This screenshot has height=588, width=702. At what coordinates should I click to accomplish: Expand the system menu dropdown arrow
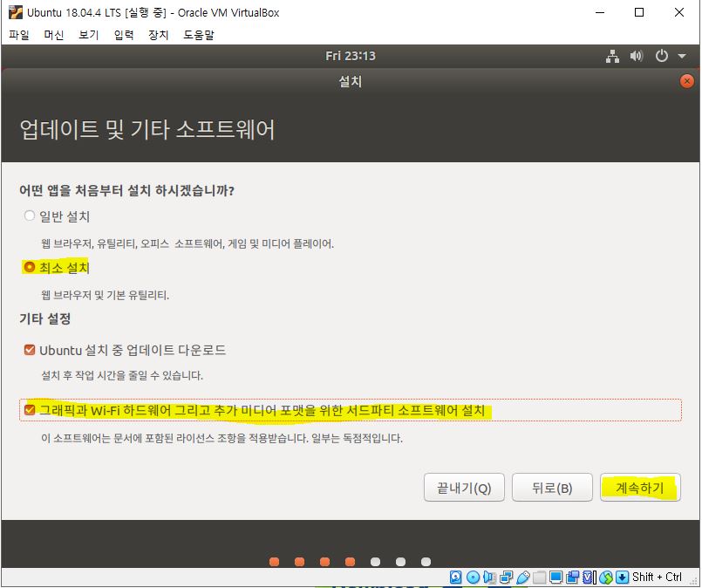pos(682,57)
